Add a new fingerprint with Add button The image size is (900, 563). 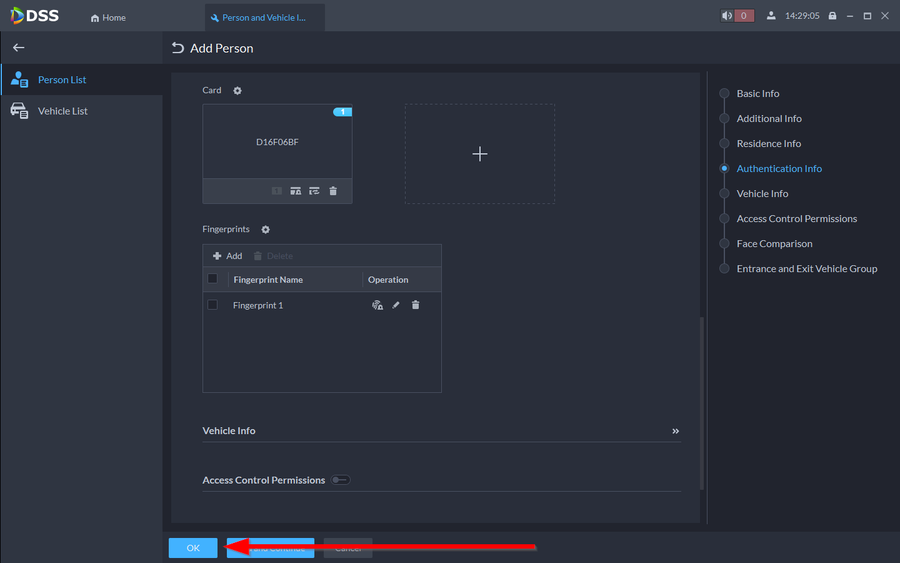point(227,256)
